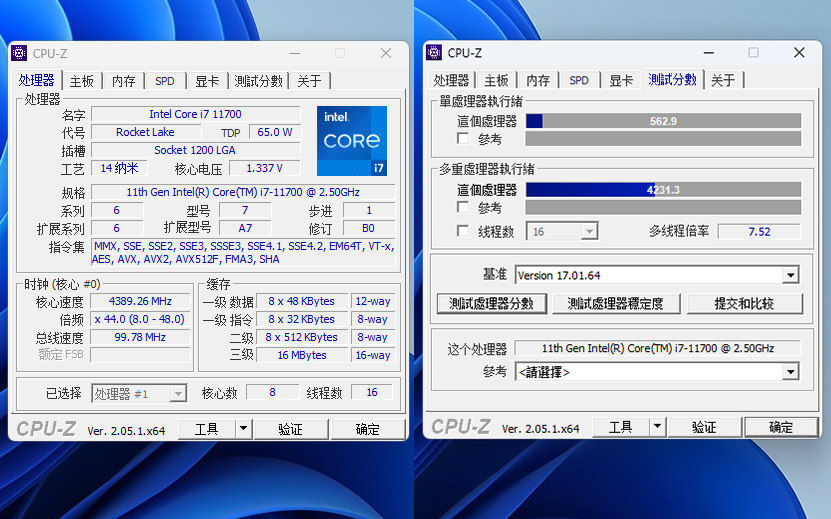Click 确定 button in left window
The height and width of the screenshot is (519, 831).
pos(368,429)
